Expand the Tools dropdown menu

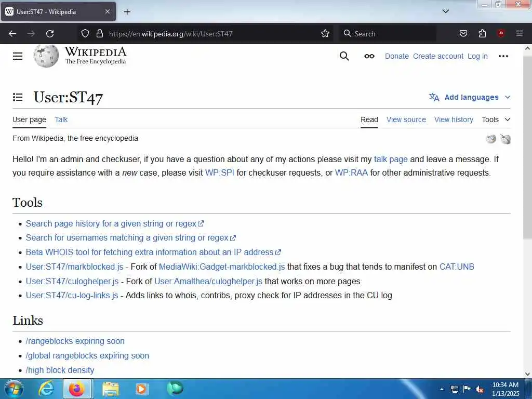pos(496,119)
